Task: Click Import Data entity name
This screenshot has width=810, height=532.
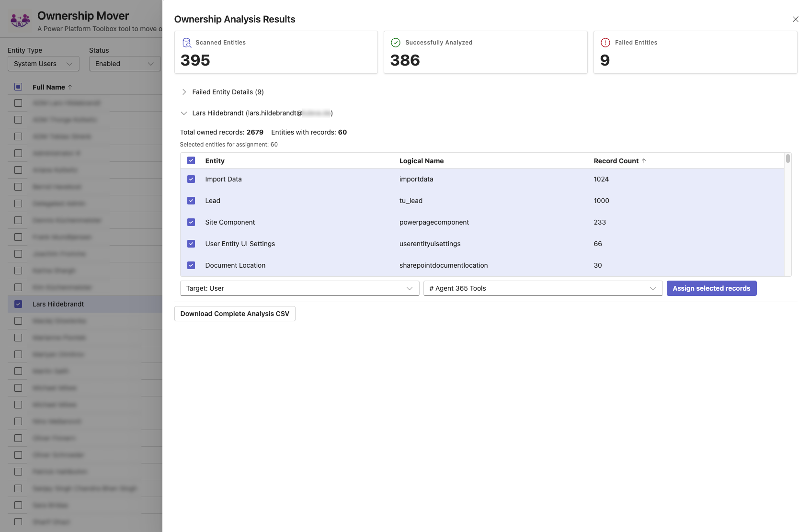Action: [x=223, y=179]
